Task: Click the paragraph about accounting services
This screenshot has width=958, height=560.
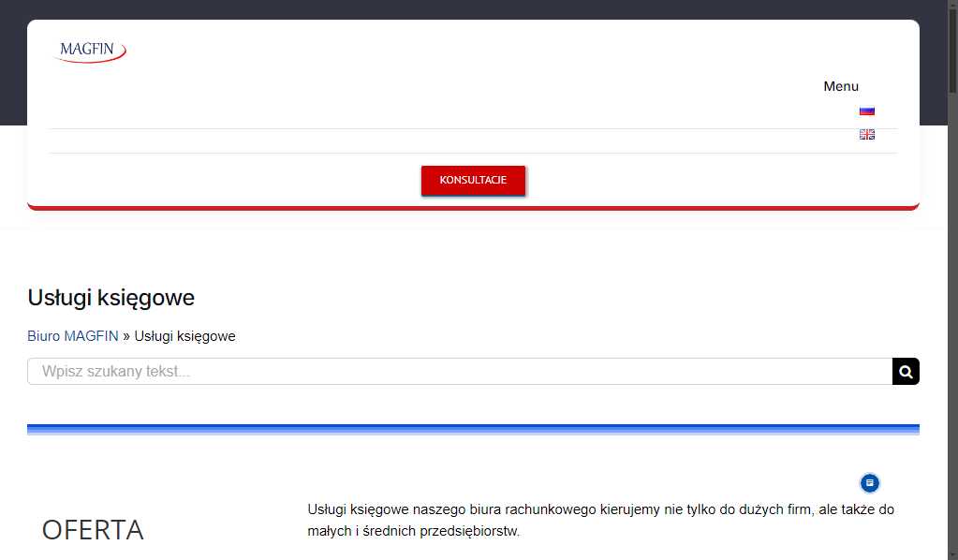Action: click(x=600, y=510)
